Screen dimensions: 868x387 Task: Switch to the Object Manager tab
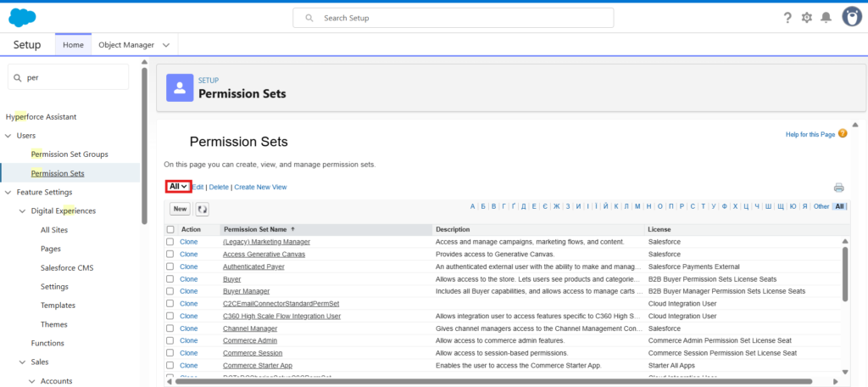click(x=126, y=45)
